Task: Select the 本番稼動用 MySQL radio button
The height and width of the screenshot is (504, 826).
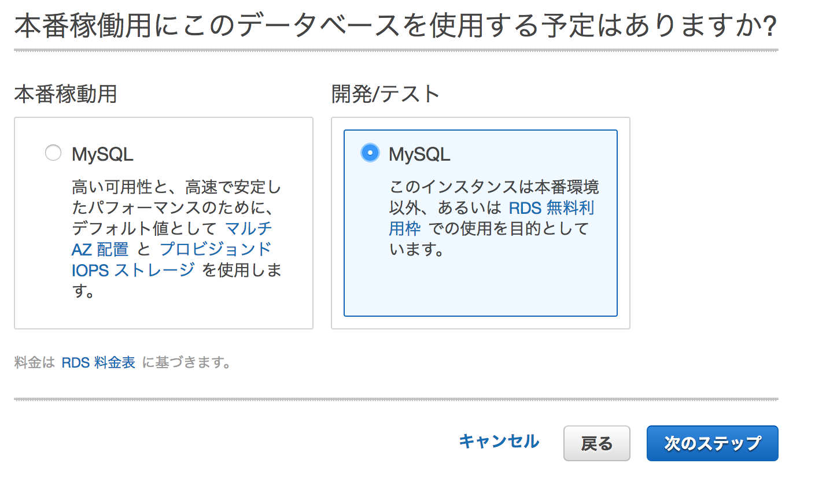Action: coord(53,153)
